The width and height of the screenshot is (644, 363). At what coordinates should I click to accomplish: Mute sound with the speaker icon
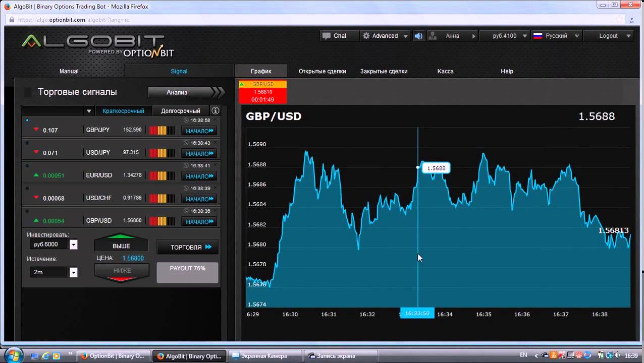click(418, 36)
